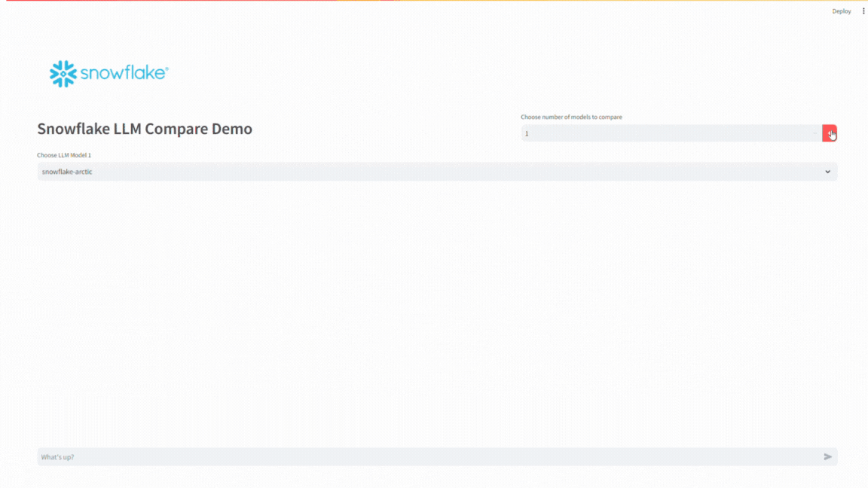The width and height of the screenshot is (868, 488).
Task: Click the Deploy button
Action: point(841,11)
